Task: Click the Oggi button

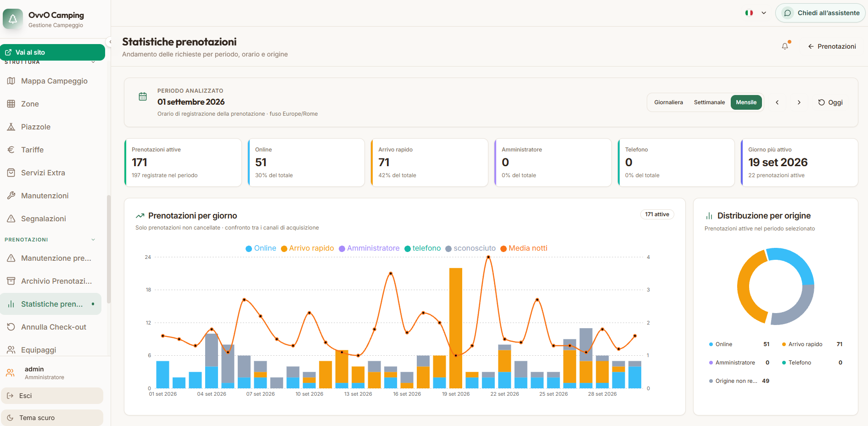Action: (830, 102)
